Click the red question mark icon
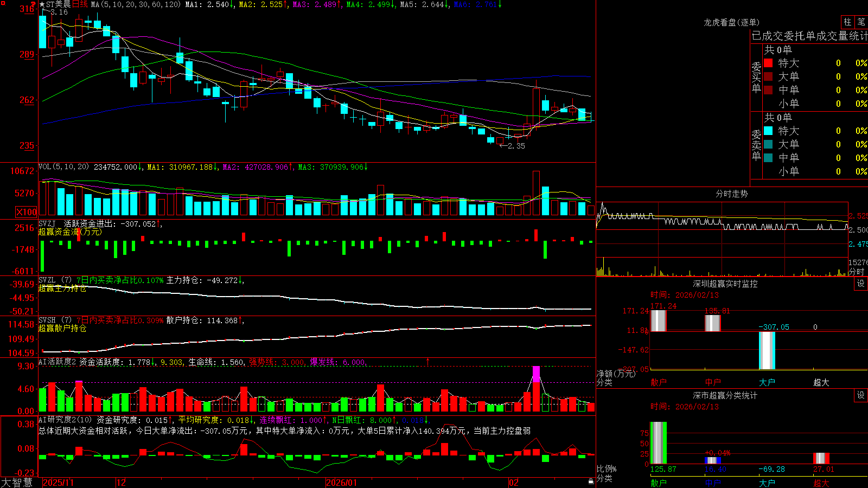868x488 pixels. coord(33,4)
